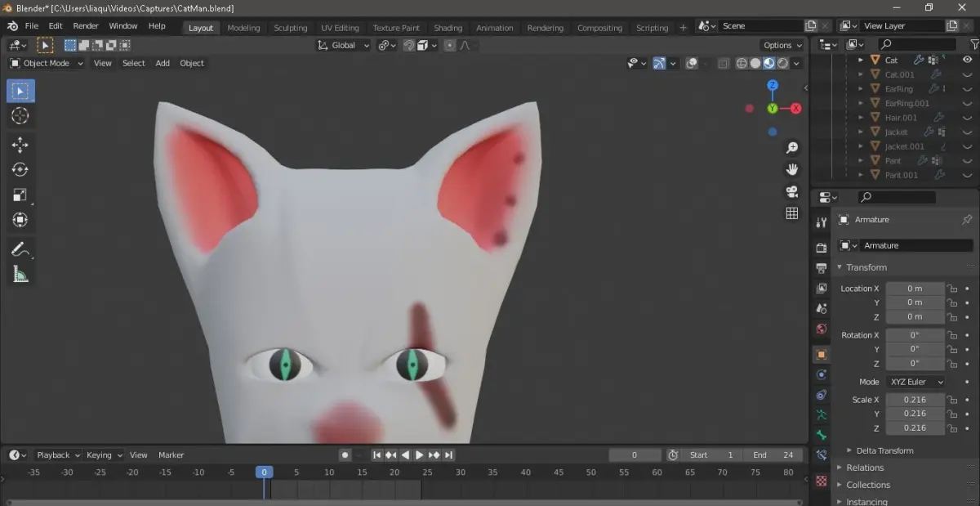Activate the 3D Cursor tool
The image size is (980, 506).
[x=20, y=116]
